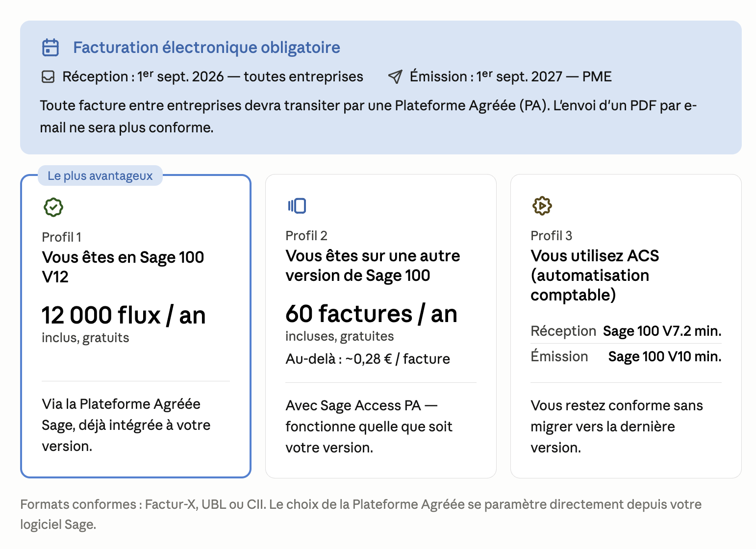Image resolution: width=756 pixels, height=549 pixels.
Task: Click the inbox icon next to Réception
Action: [x=48, y=77]
